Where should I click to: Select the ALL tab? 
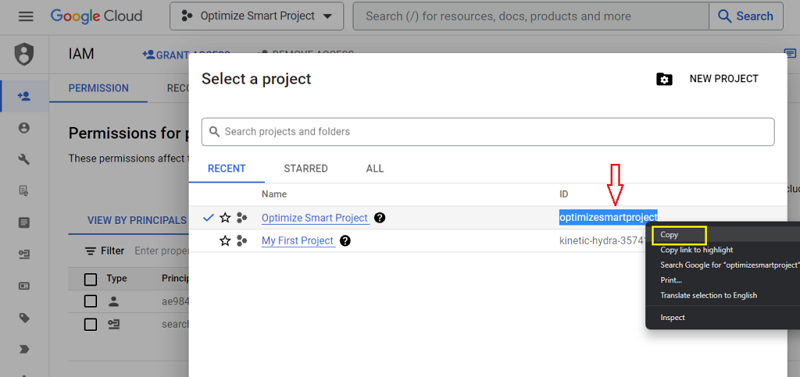(374, 168)
